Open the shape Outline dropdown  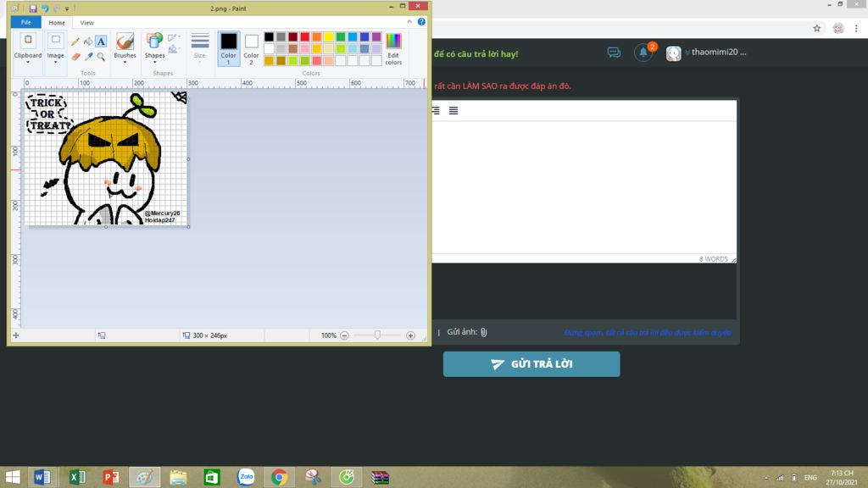pyautogui.click(x=174, y=37)
